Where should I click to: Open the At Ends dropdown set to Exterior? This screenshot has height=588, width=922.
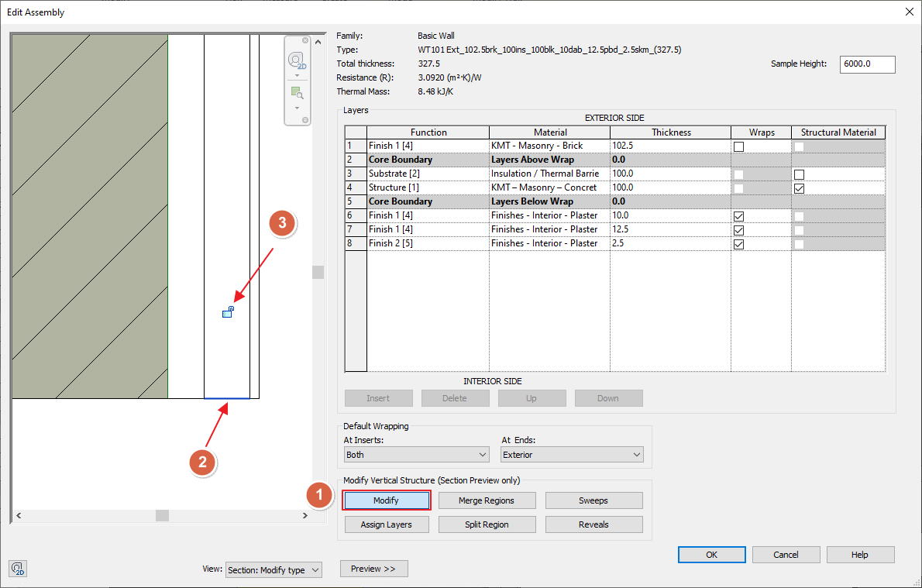coord(571,455)
